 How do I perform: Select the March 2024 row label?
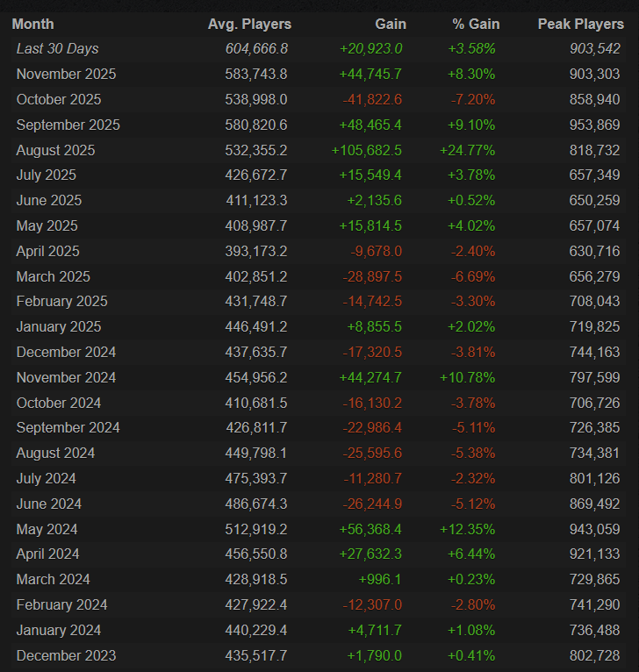click(x=54, y=579)
